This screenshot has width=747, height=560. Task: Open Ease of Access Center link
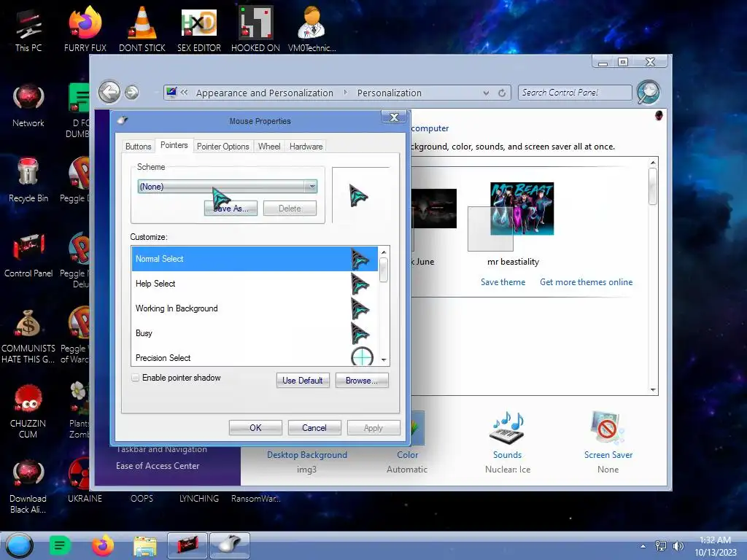point(158,466)
